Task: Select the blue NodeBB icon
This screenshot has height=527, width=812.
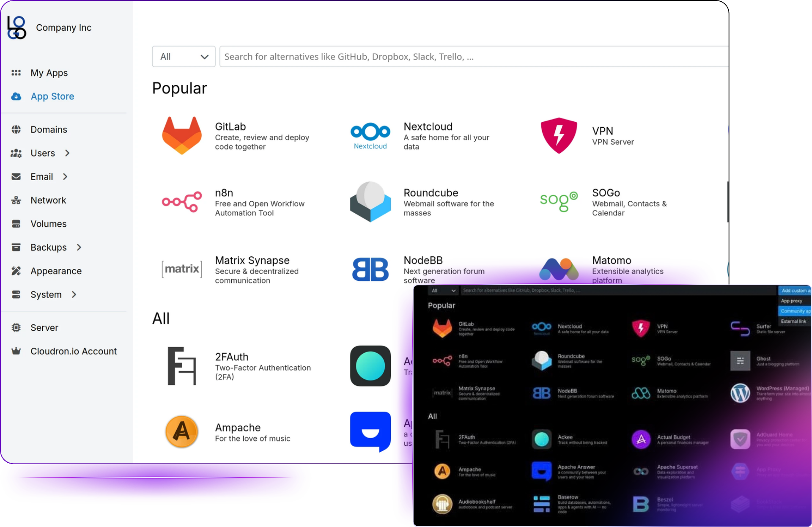Action: click(x=370, y=269)
